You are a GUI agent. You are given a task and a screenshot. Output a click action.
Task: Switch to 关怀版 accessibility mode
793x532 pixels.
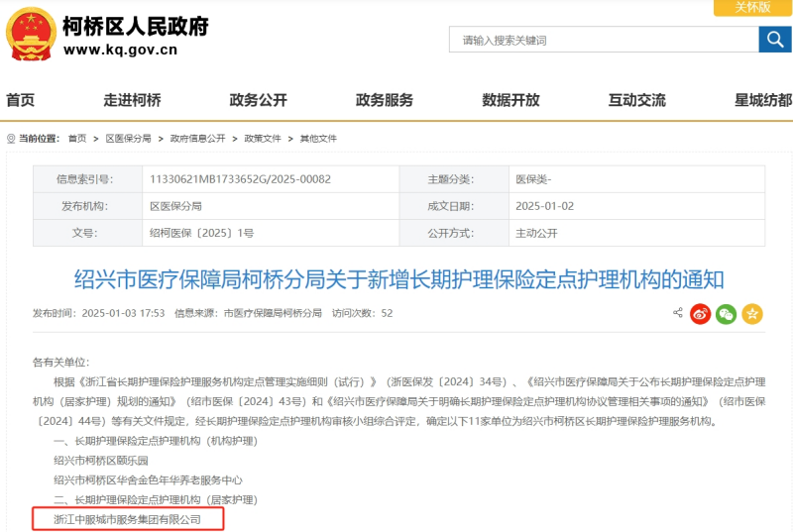[752, 7]
